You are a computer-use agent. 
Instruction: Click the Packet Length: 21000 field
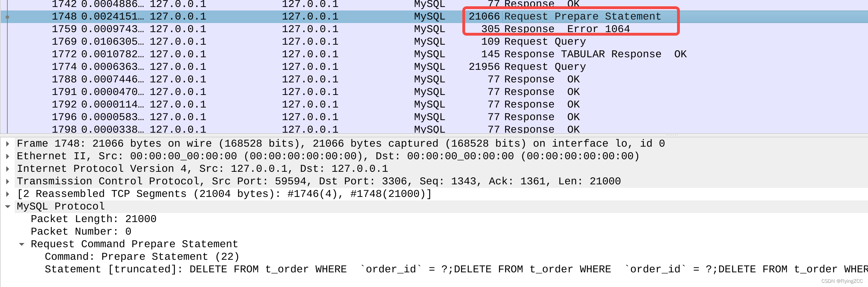point(93,219)
